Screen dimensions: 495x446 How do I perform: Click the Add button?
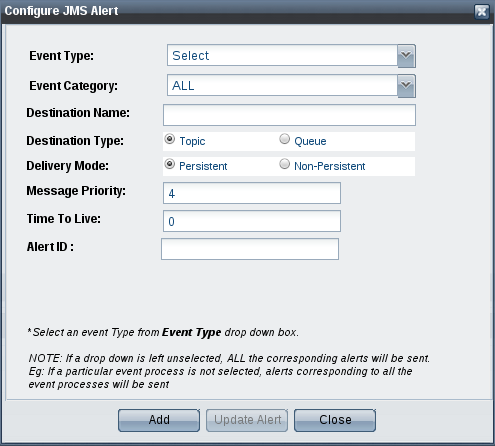click(x=159, y=420)
